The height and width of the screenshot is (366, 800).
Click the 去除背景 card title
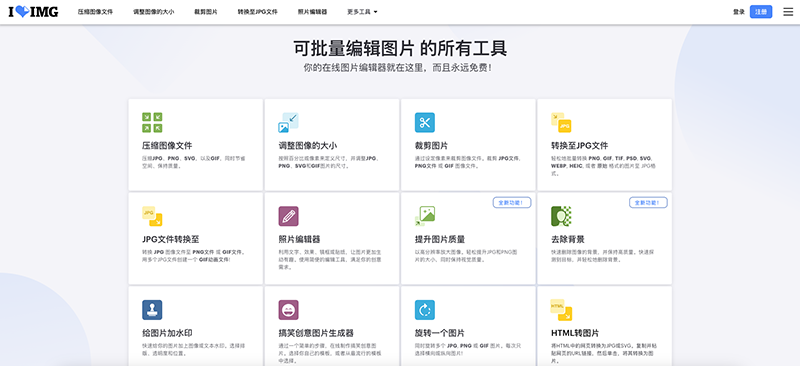click(568, 239)
